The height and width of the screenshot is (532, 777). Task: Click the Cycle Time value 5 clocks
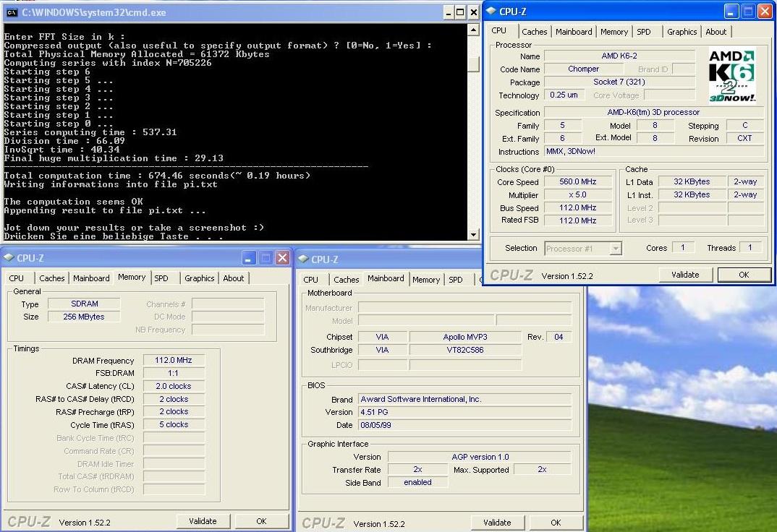(x=174, y=424)
